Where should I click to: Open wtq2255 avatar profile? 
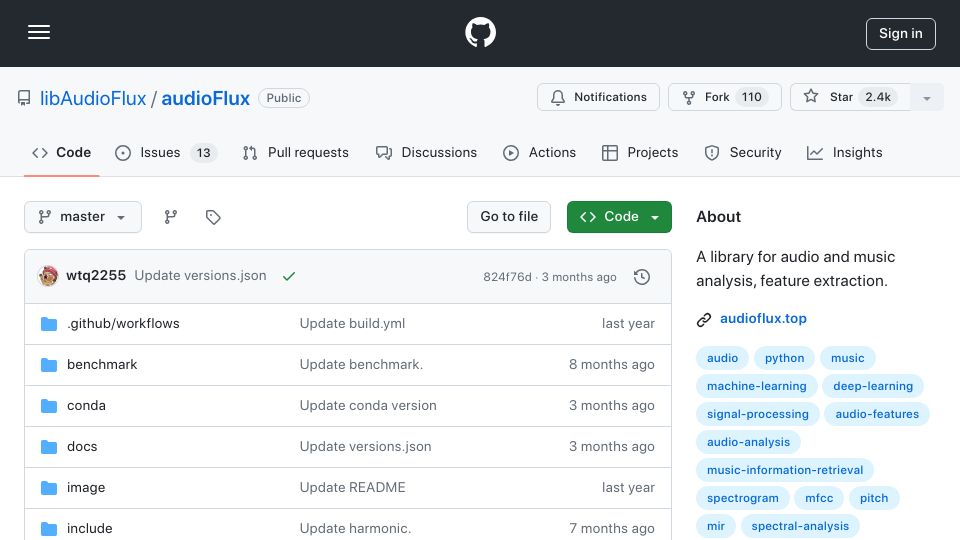pyautogui.click(x=48, y=276)
